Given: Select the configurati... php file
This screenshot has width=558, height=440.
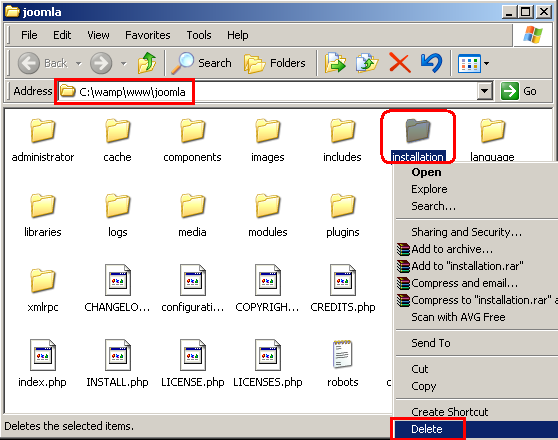Looking at the screenshot, I should coord(193,289).
